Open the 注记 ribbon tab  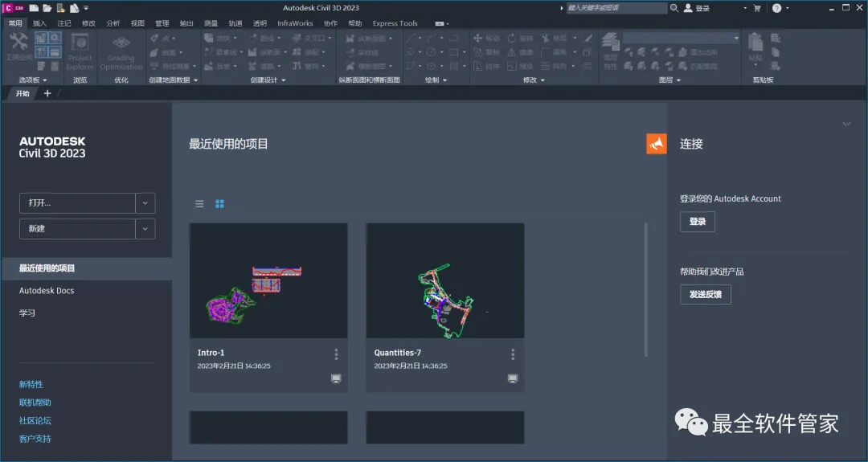point(64,23)
